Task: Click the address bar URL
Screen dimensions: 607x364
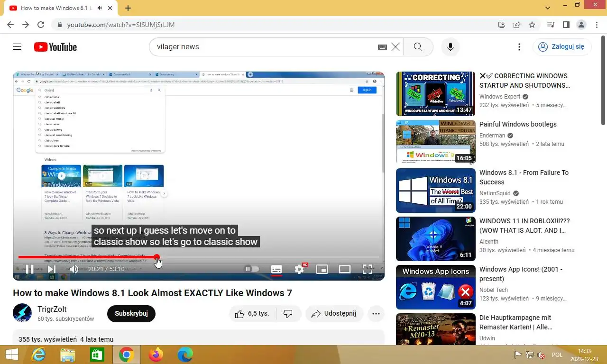Action: click(x=121, y=25)
